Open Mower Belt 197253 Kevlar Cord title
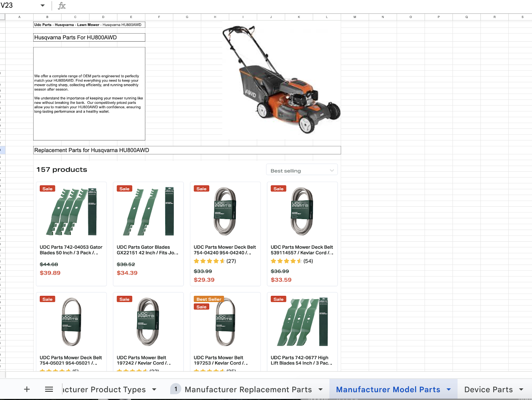532x400 pixels. [221, 360]
